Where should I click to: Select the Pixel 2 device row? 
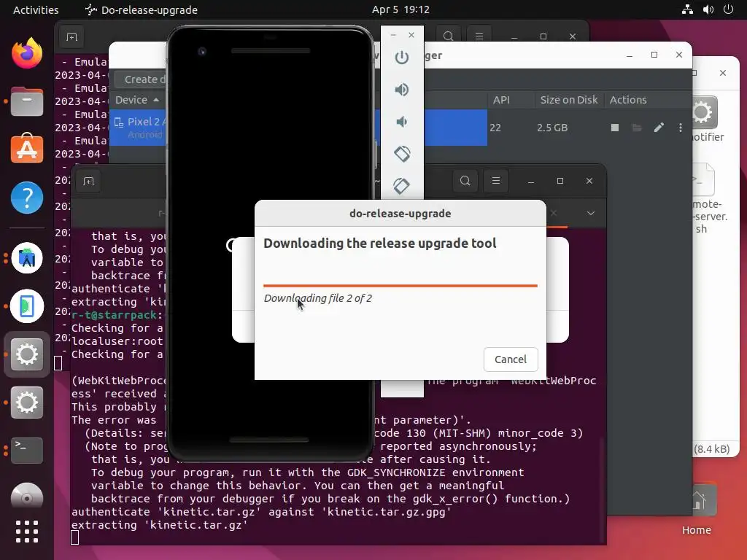(x=298, y=128)
